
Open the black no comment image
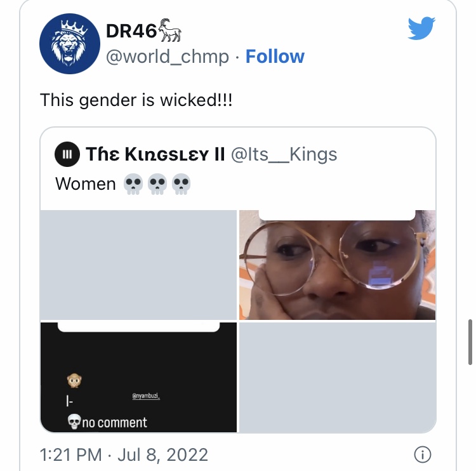click(138, 377)
